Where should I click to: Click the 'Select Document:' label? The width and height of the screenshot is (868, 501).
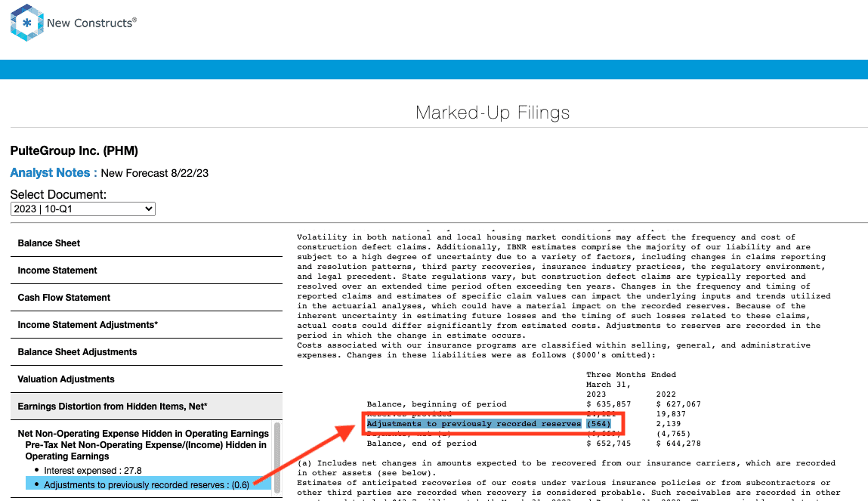click(58, 194)
